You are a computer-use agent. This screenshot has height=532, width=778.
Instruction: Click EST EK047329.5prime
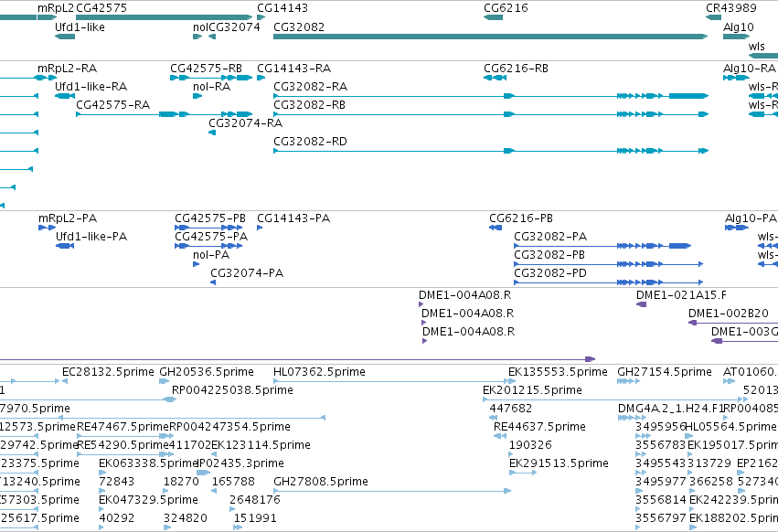102,509
